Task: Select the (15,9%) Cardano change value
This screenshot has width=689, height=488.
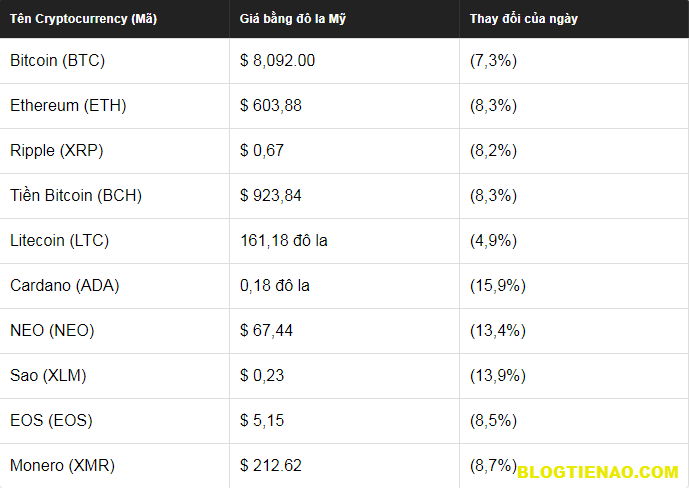Action: tap(498, 286)
